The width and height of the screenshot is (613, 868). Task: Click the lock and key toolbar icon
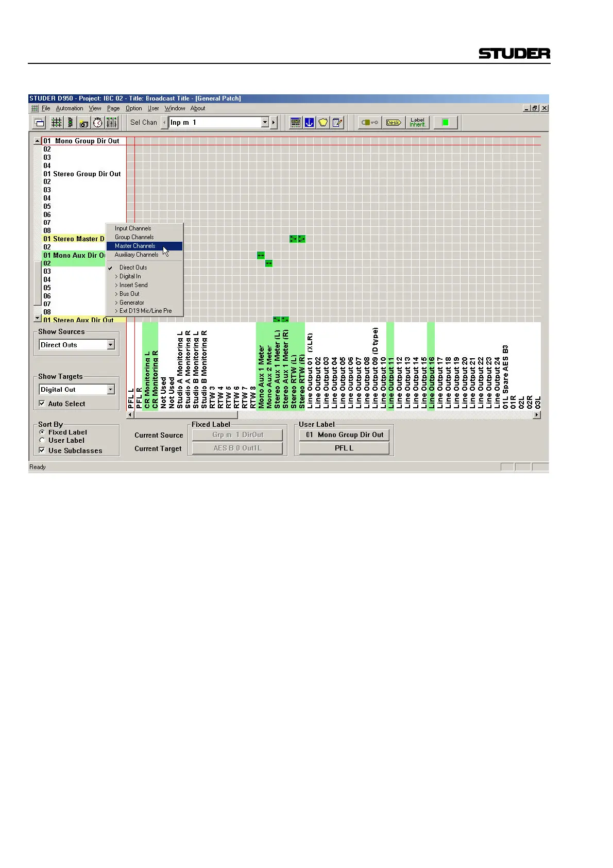370,123
